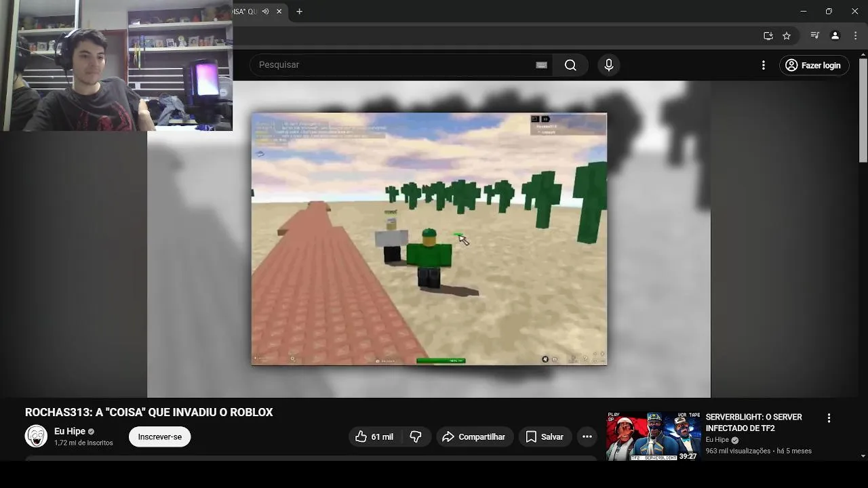The height and width of the screenshot is (488, 868).
Task: Click the Compartilhar share button
Action: [474, 437]
